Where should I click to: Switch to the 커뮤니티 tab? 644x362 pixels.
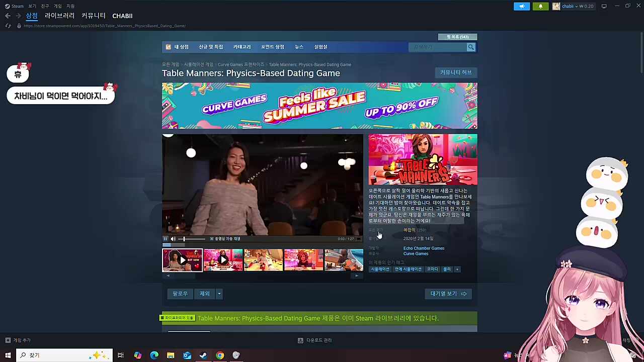pos(94,16)
